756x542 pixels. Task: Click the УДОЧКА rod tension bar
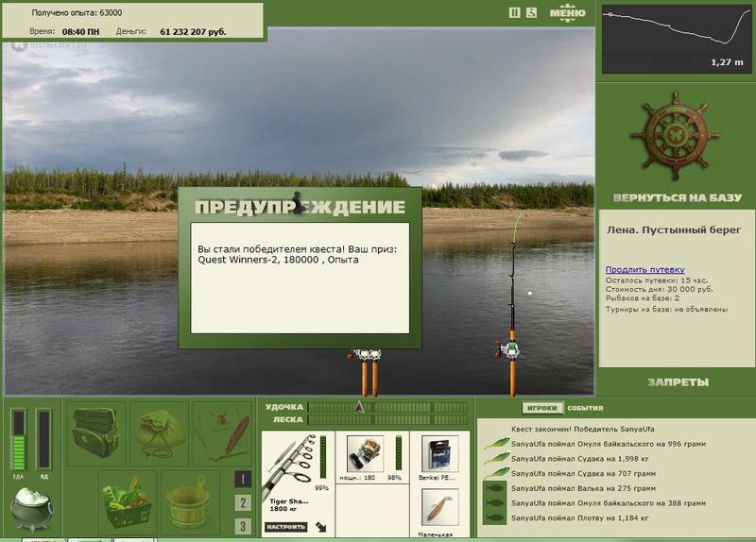coord(387,407)
